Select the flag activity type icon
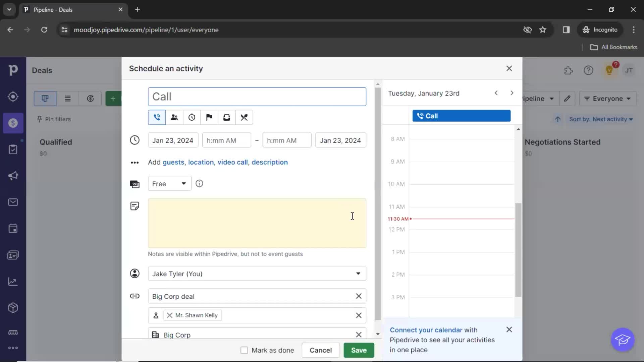 tap(209, 117)
